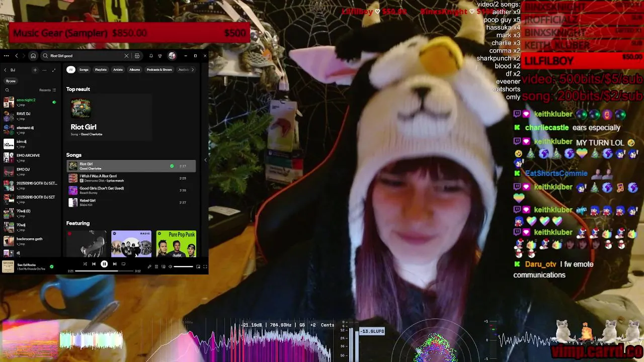
Task: Open the play queue icon
Action: point(156,266)
